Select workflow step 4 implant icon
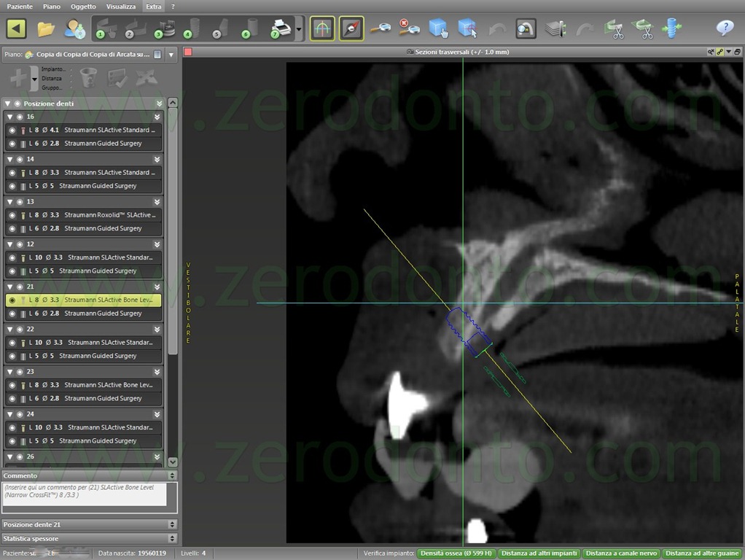This screenshot has width=745, height=560. 193,28
